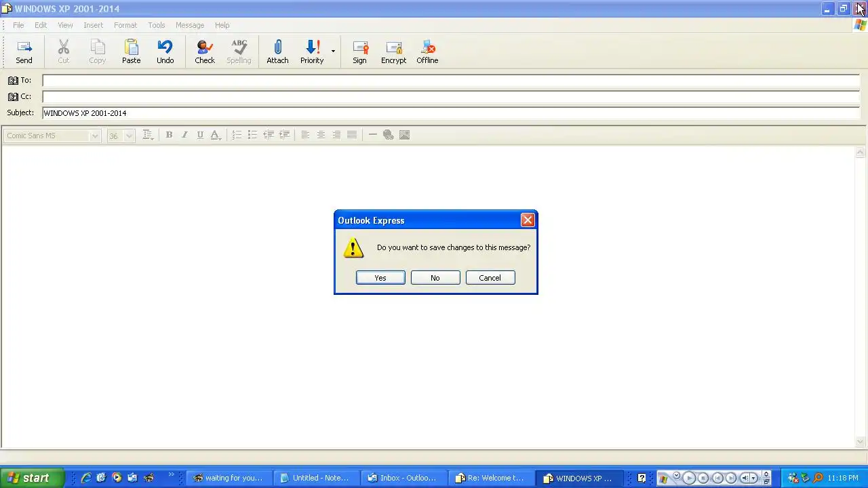Viewport: 868px width, 488px height.
Task: Close the Outlook Express dialog
Action: click(x=528, y=220)
